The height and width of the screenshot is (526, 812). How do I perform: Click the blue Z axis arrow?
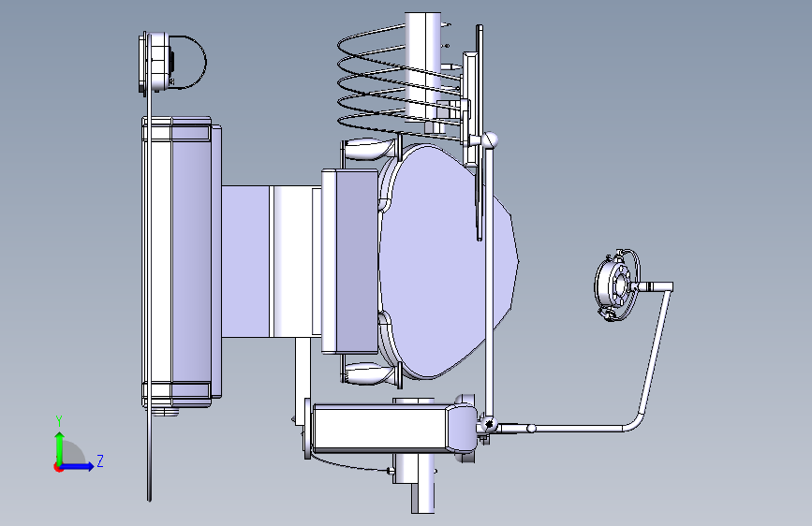78,466
